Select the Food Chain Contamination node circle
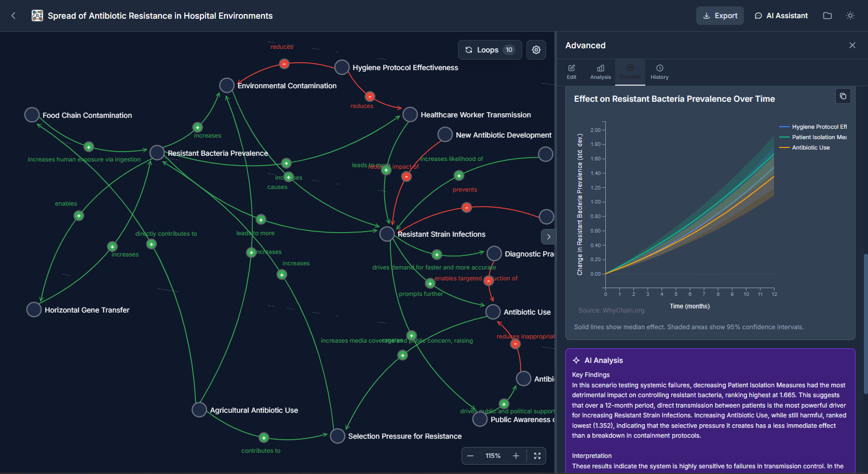This screenshot has width=868, height=474. click(32, 115)
